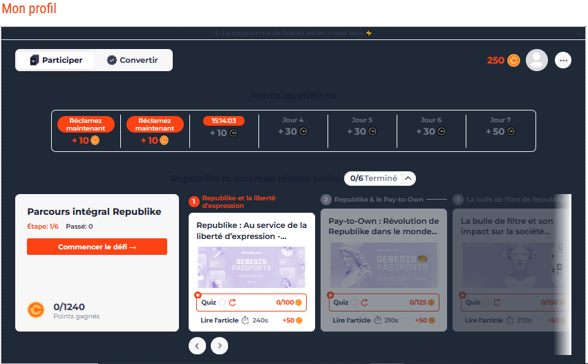Open article Pay-to-Own : Révolution de Republike

(383, 226)
